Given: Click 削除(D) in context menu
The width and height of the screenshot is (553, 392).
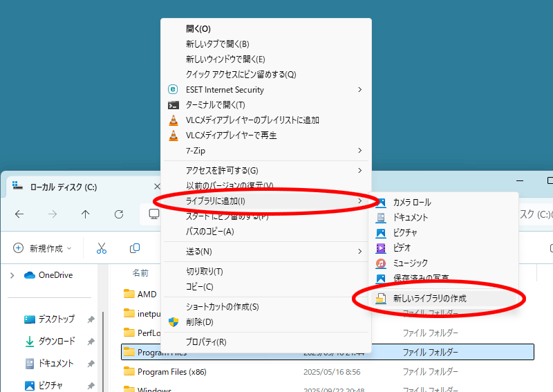Looking at the screenshot, I should click(x=200, y=321).
